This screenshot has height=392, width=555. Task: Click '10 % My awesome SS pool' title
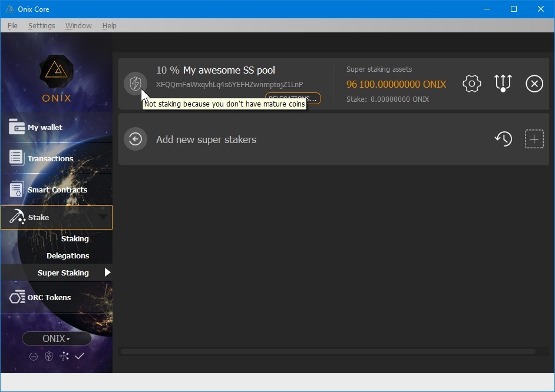pos(216,70)
